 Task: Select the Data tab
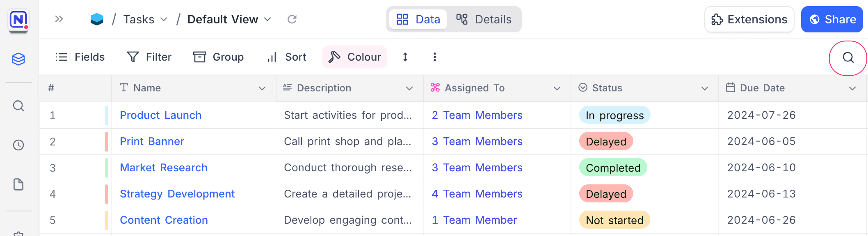(x=418, y=19)
